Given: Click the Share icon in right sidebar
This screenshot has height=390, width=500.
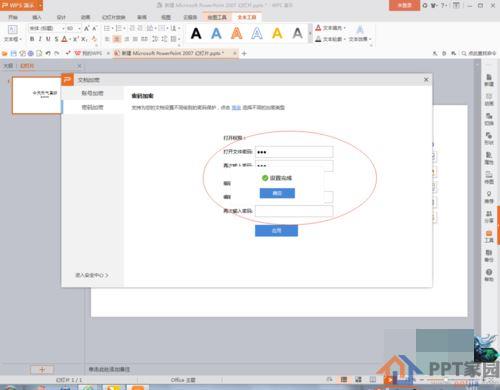Looking at the screenshot, I should [x=489, y=217].
